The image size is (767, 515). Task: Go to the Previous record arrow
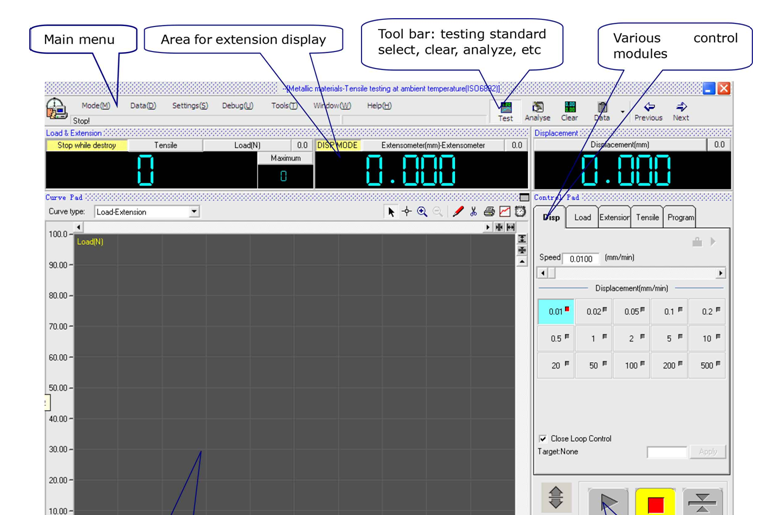(x=648, y=110)
